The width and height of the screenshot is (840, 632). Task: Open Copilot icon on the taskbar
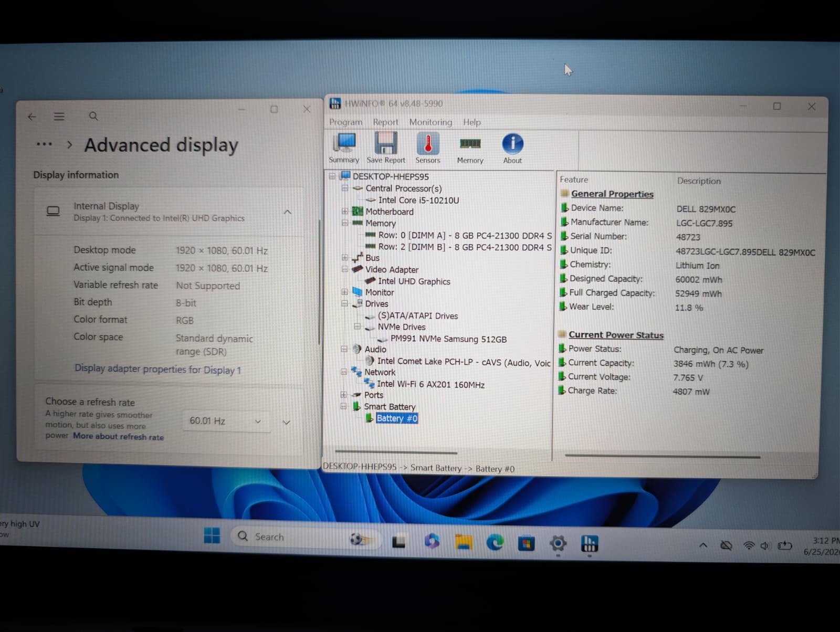[432, 541]
